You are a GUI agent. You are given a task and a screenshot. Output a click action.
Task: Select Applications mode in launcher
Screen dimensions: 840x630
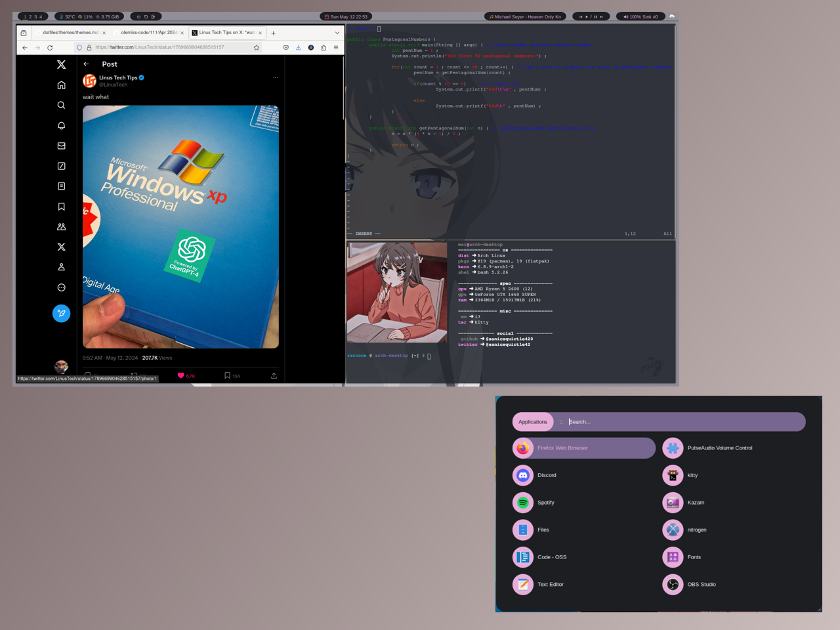point(533,422)
